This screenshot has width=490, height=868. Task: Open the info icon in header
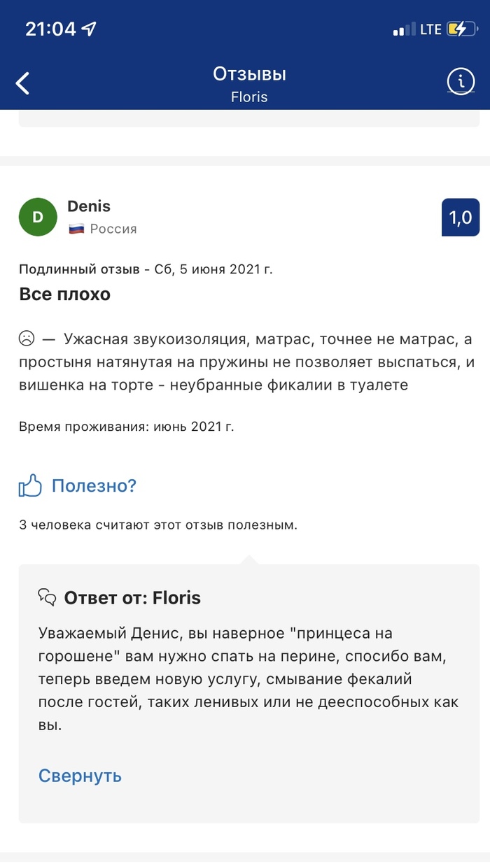(460, 82)
